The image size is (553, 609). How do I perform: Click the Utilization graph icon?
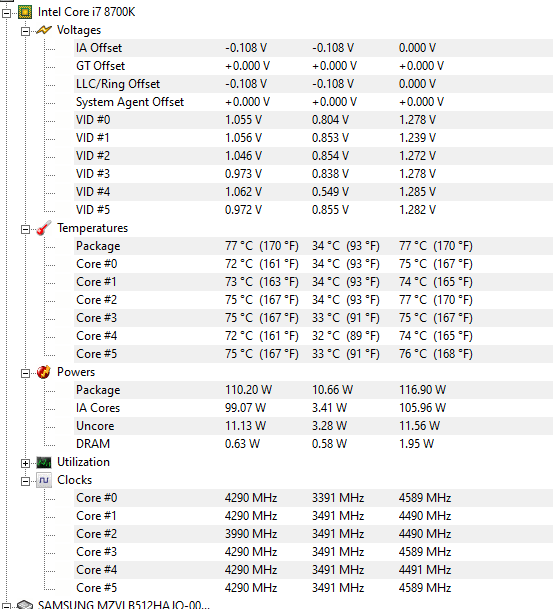coord(43,462)
